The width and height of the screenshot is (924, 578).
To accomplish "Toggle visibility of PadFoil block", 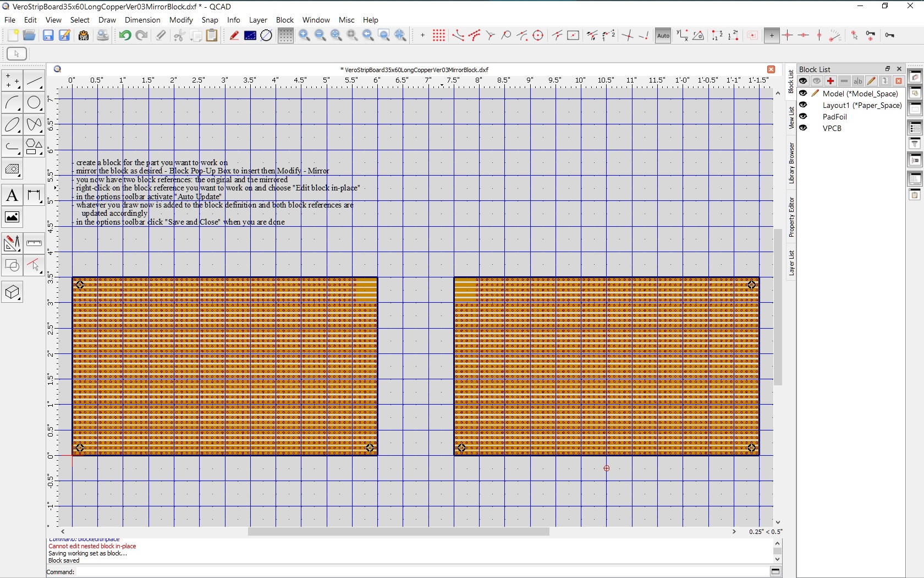I will click(x=803, y=117).
